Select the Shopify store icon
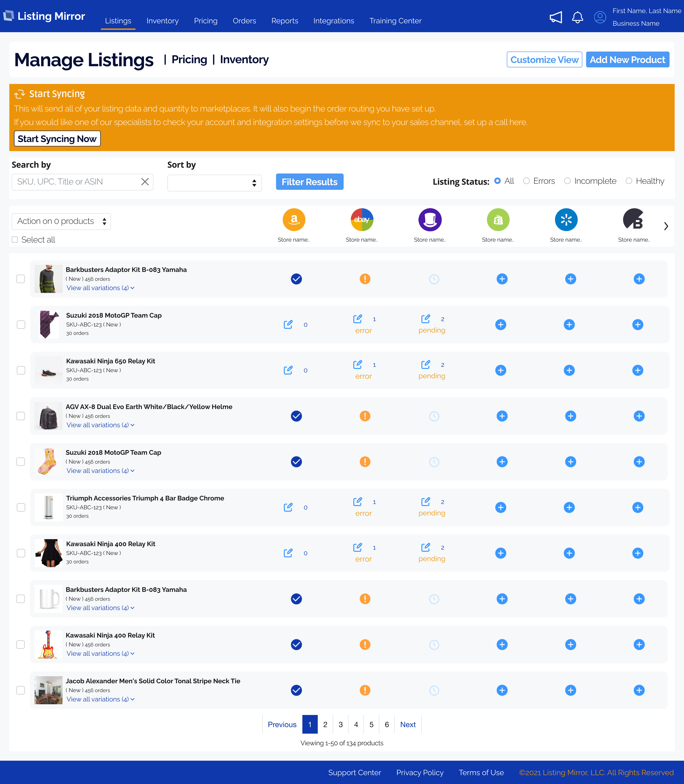Screen dimensions: 684x784 498,220
